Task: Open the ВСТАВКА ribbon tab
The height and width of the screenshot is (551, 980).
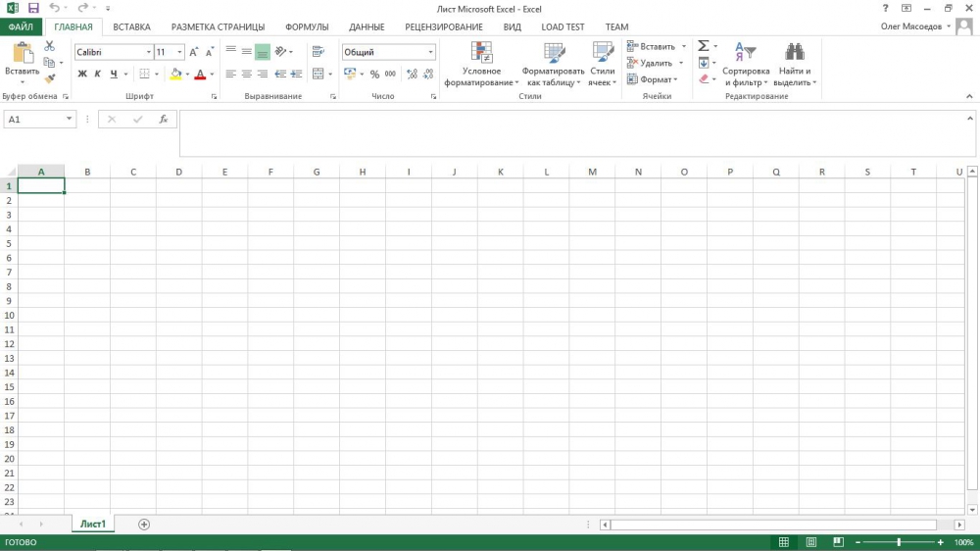Action: [x=131, y=27]
